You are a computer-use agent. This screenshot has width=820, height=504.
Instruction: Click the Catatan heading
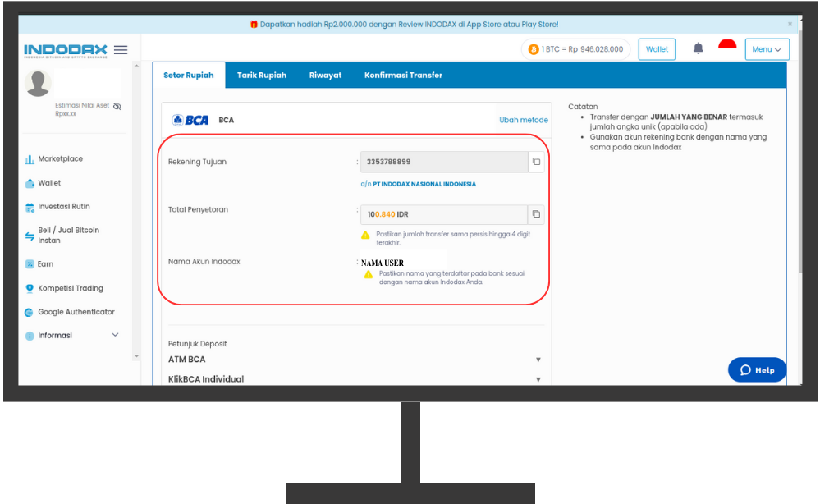[583, 107]
